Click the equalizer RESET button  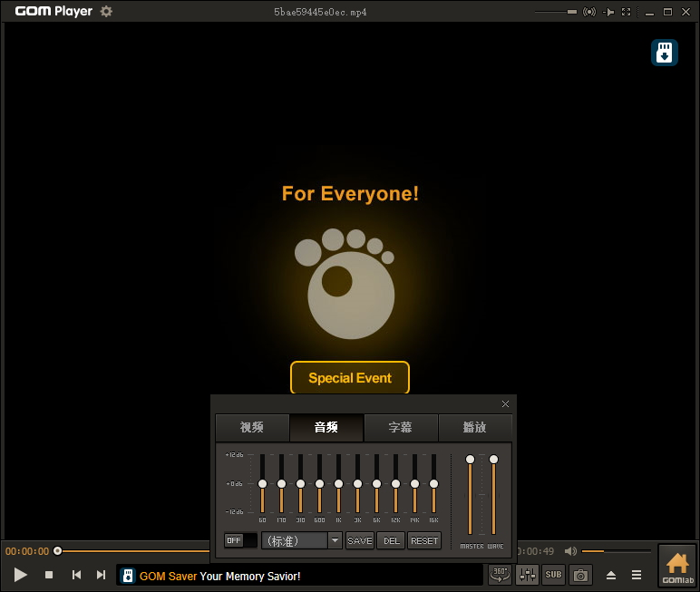pyautogui.click(x=424, y=540)
